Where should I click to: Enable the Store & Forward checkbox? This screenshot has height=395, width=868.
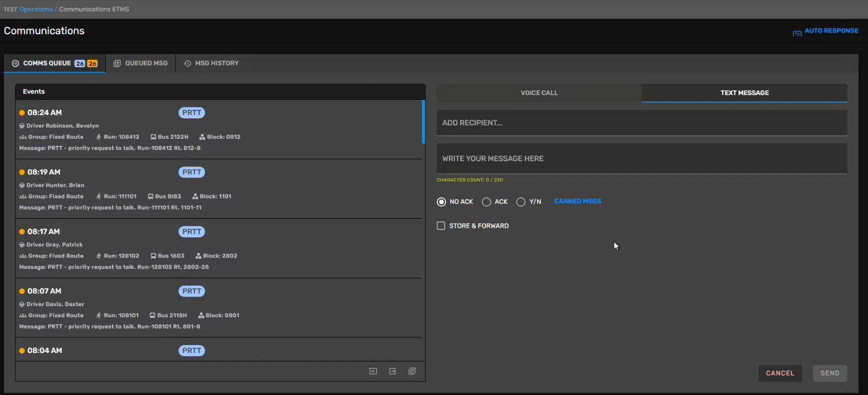pos(441,226)
